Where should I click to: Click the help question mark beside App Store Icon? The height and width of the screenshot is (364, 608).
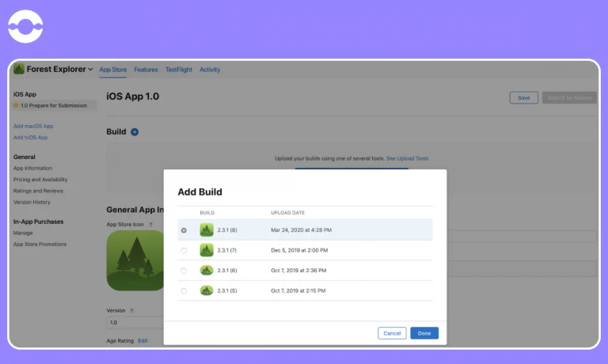click(x=151, y=225)
